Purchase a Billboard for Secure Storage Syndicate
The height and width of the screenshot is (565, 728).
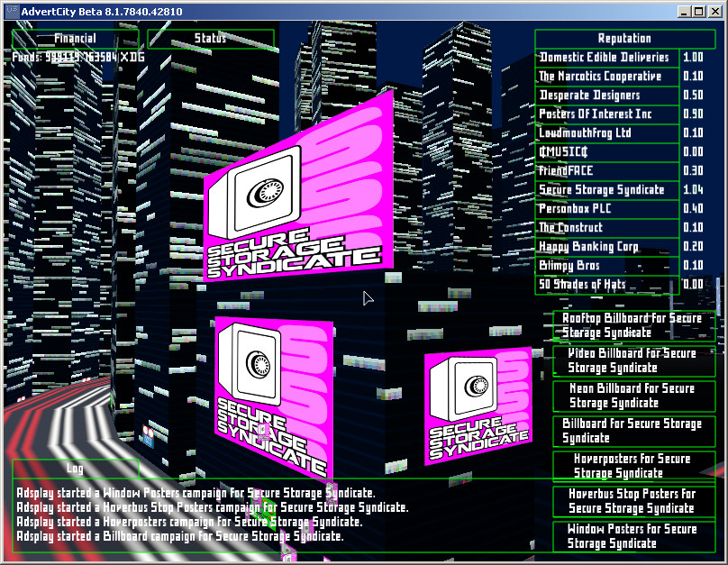[633, 429]
